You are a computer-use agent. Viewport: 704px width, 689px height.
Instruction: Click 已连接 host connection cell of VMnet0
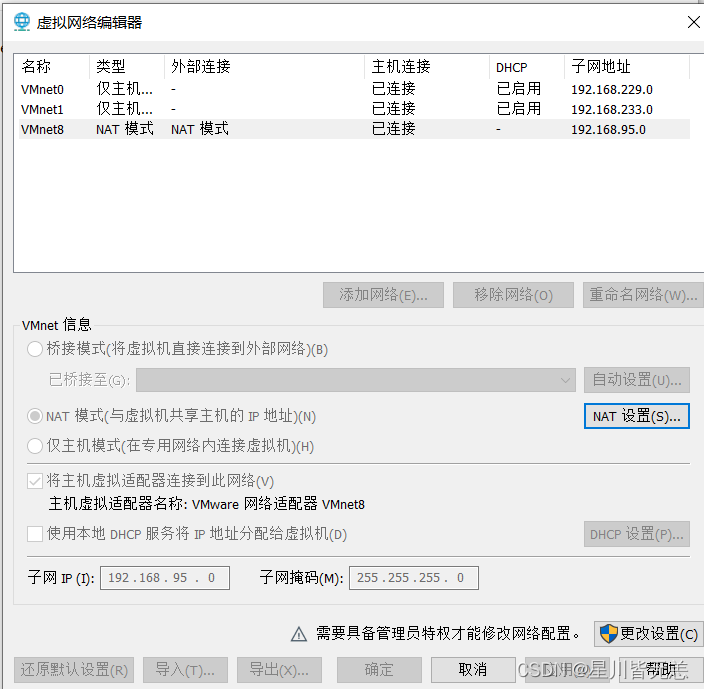(393, 89)
